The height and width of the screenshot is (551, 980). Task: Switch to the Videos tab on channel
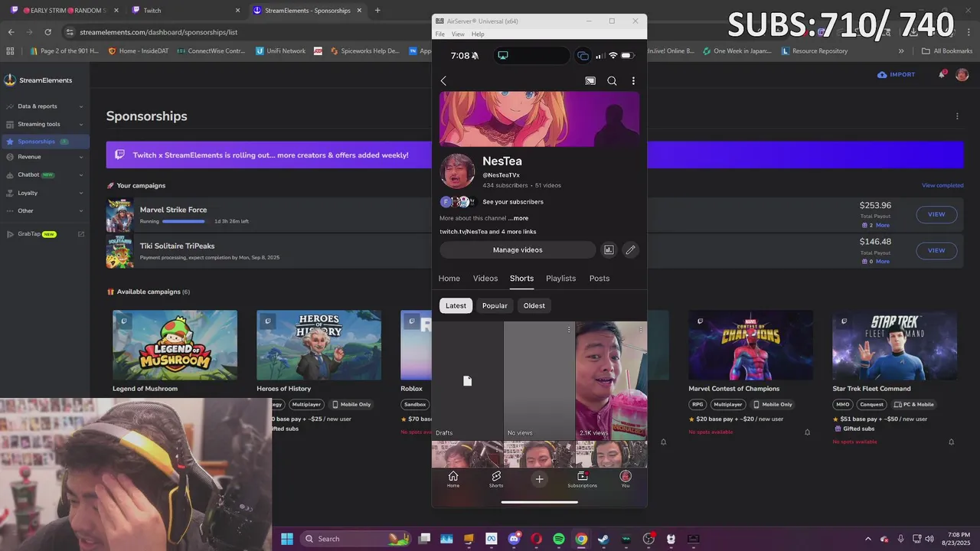(485, 279)
